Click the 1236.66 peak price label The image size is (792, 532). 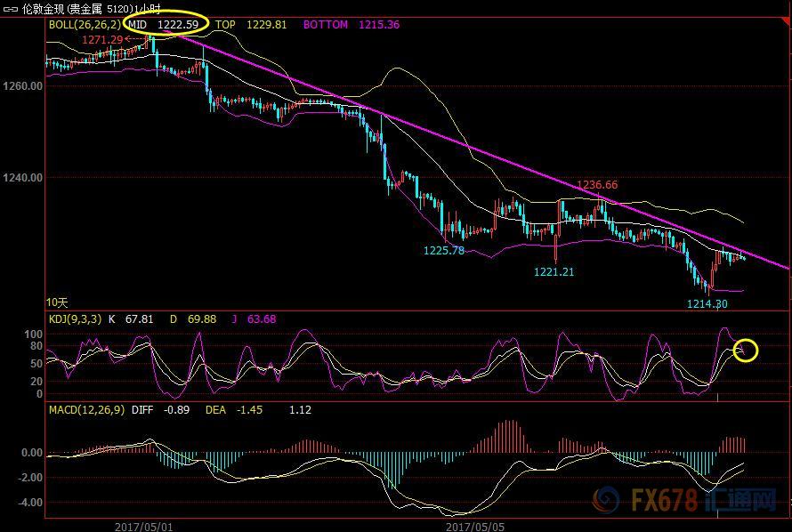tap(597, 185)
